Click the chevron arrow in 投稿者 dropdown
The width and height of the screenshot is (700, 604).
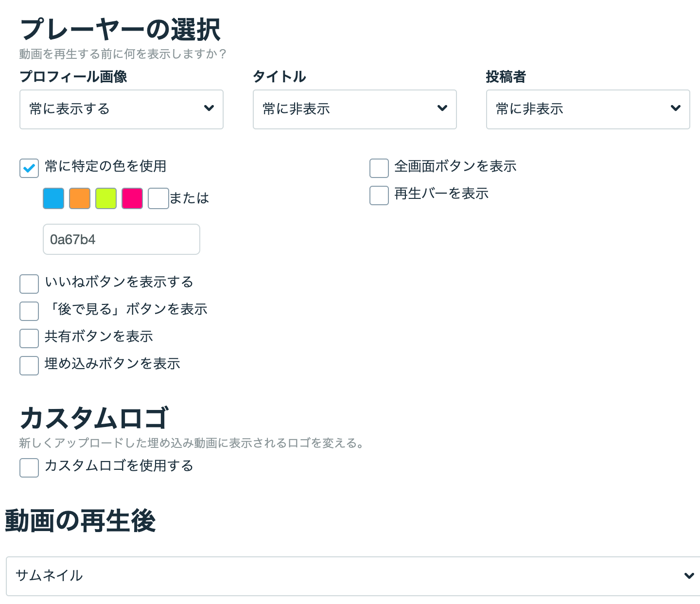tap(676, 108)
